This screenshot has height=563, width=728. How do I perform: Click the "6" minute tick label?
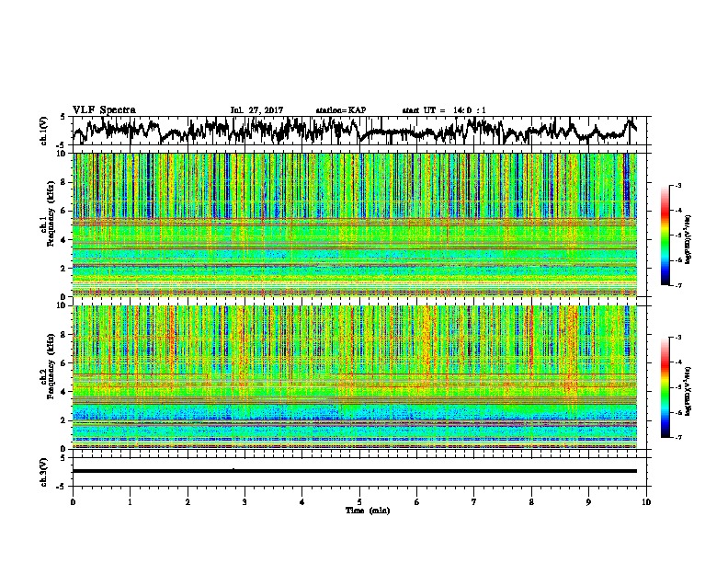(x=417, y=501)
